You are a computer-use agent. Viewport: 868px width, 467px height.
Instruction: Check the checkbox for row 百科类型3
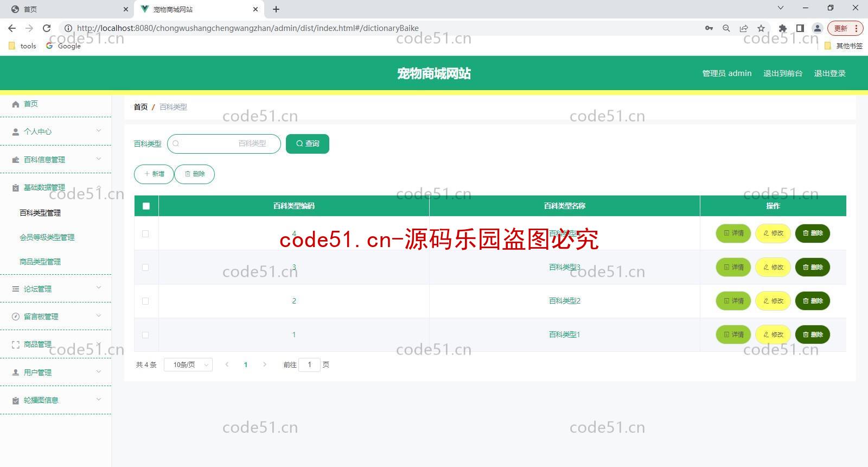pos(145,267)
